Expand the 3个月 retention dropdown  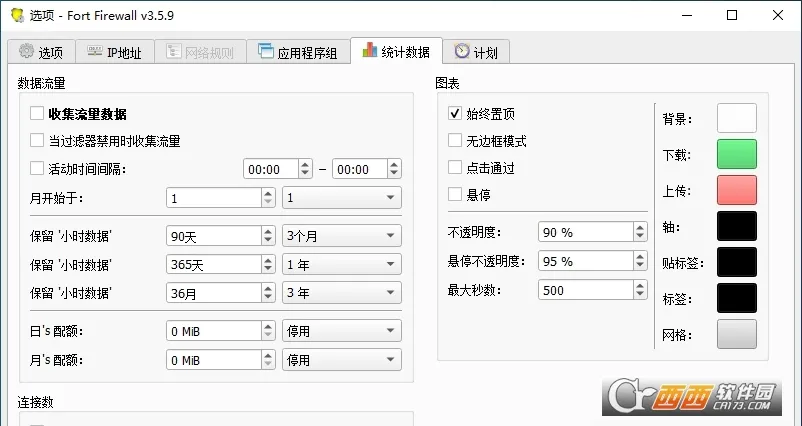[x=342, y=236]
